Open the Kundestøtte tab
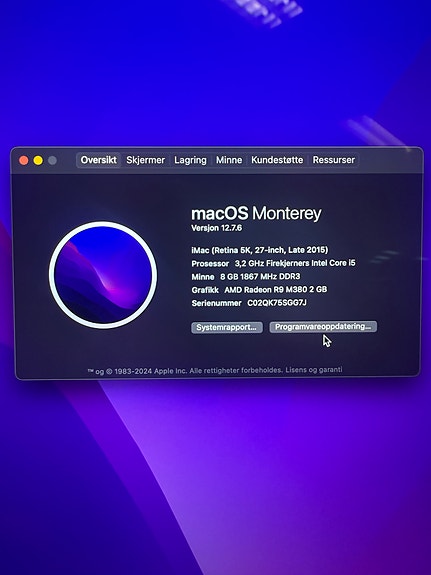431x575 pixels. click(x=277, y=160)
